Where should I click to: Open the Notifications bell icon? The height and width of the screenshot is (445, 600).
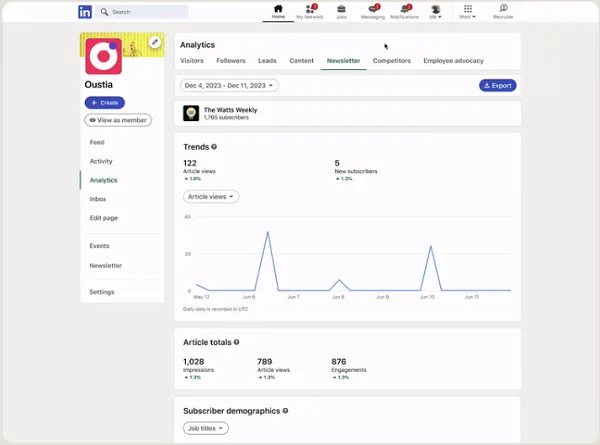[x=404, y=11]
